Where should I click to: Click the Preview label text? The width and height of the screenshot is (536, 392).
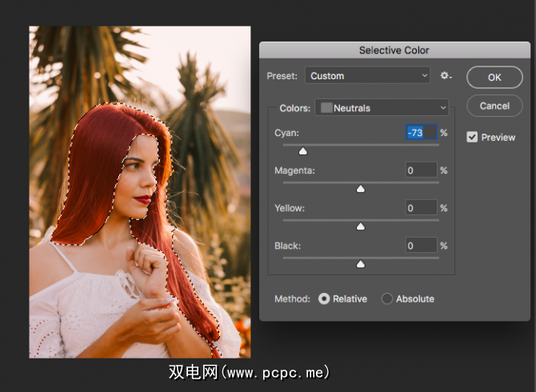(498, 138)
